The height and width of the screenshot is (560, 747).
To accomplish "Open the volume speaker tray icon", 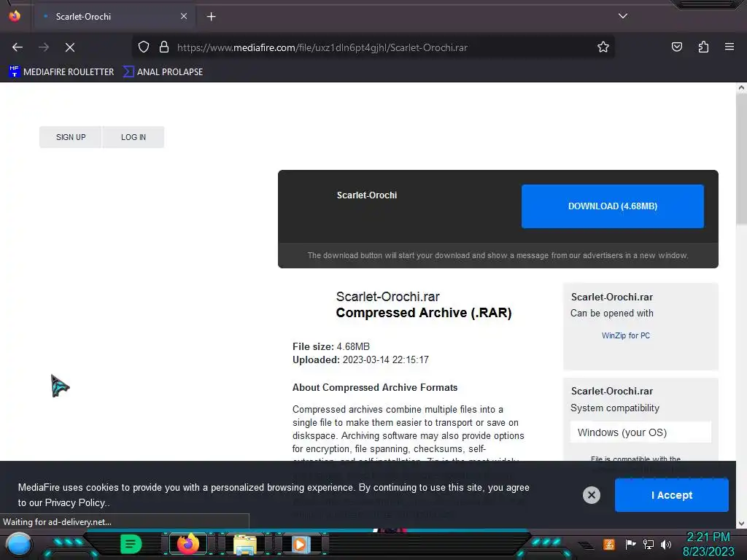I will 666,544.
